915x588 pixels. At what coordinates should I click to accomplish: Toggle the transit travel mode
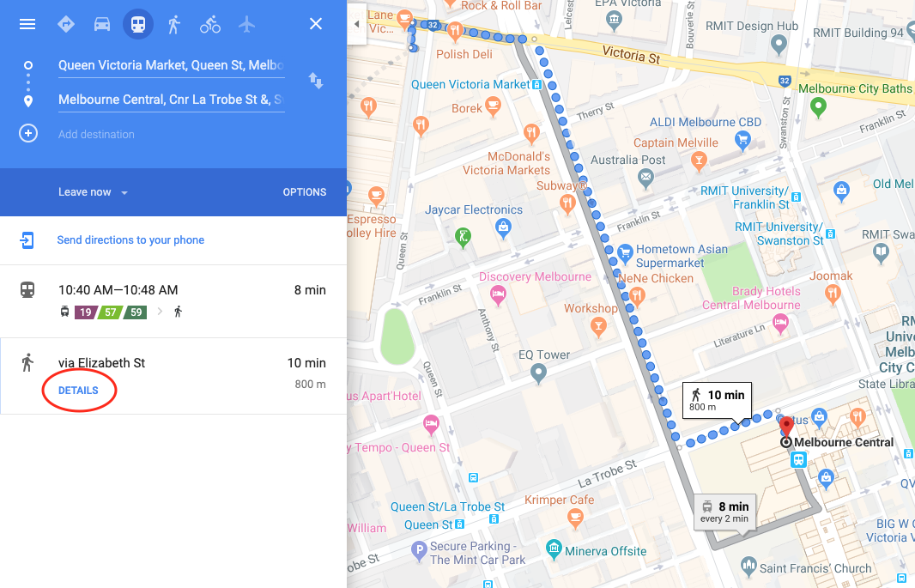[138, 24]
